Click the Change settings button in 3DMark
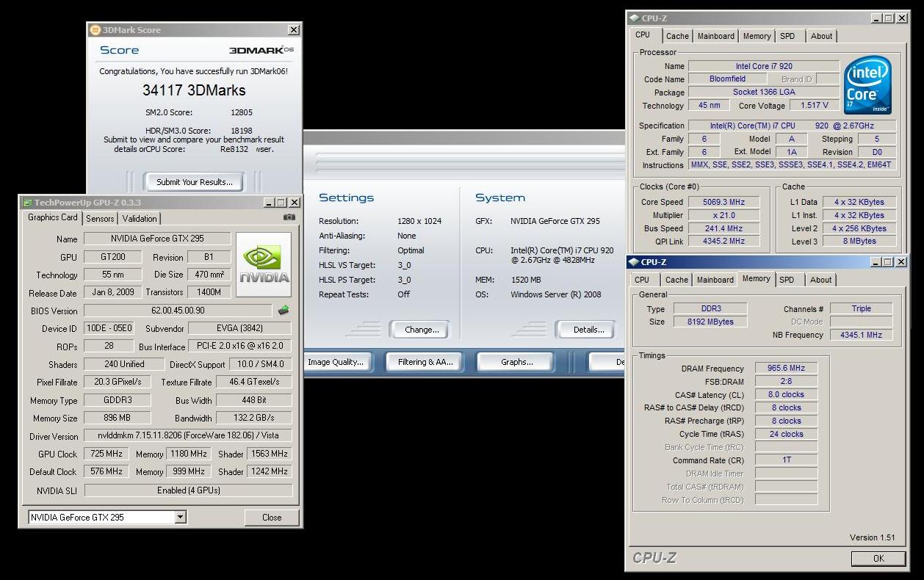Screen dimensions: 924x580 click(x=422, y=330)
